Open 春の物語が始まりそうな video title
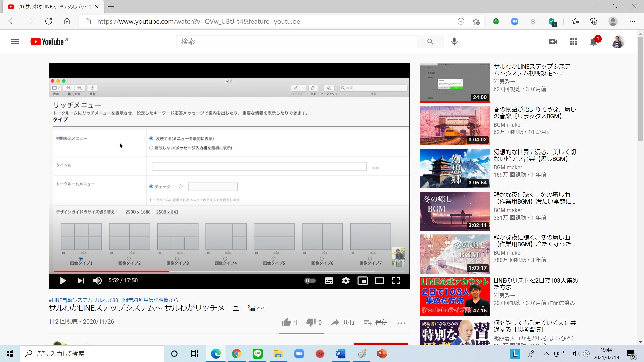Screen dimensions: 644x362 click(x=535, y=113)
